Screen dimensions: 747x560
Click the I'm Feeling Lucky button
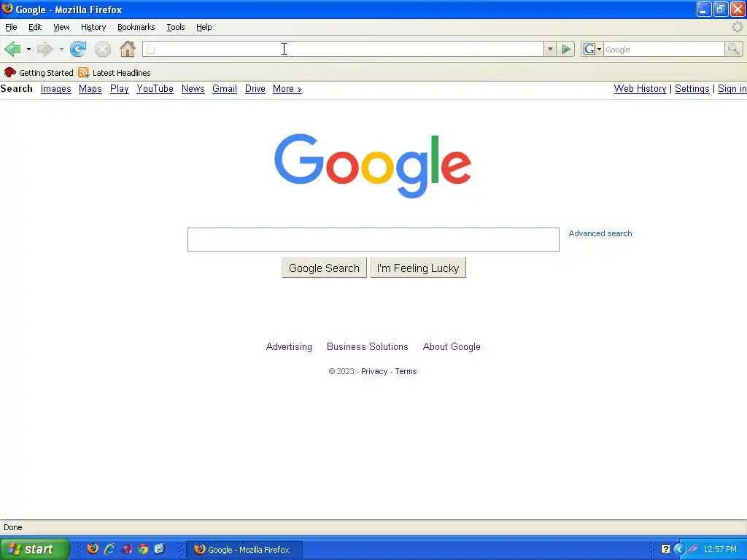(418, 268)
